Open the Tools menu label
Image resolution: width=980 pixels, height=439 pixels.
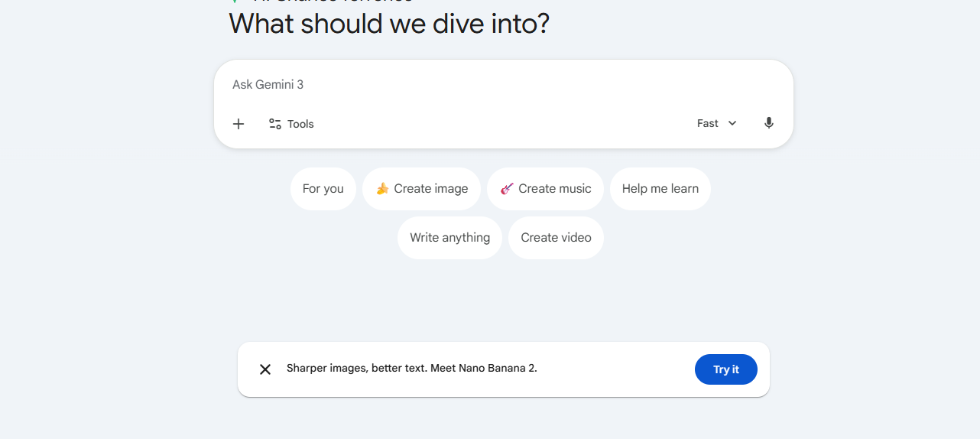click(300, 124)
